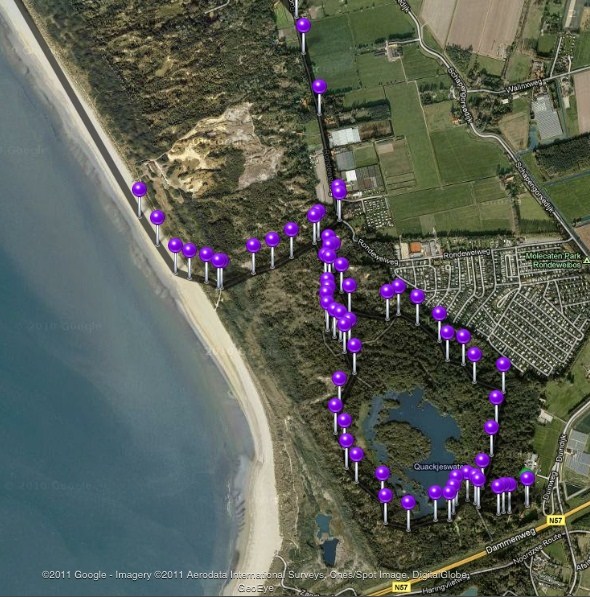Screen dimensions: 590x597
Task: Click the green camping triangle icon near Molecaten Park
Action: click(587, 260)
